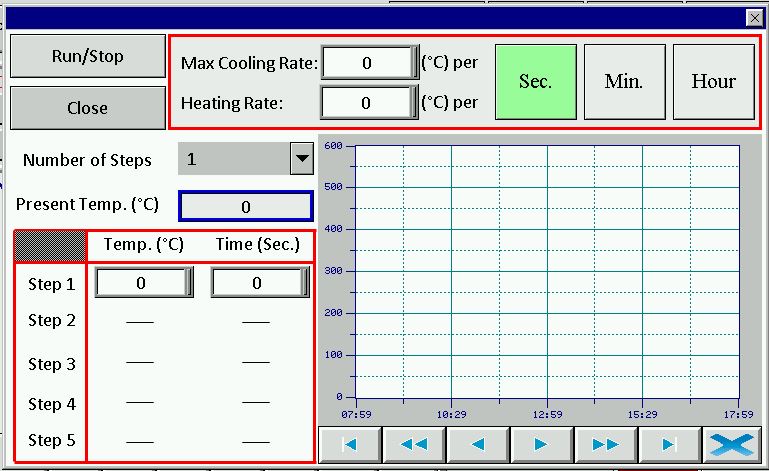Image resolution: width=769 pixels, height=471 pixels.
Task: Jump to the end of the chart
Action: [670, 445]
